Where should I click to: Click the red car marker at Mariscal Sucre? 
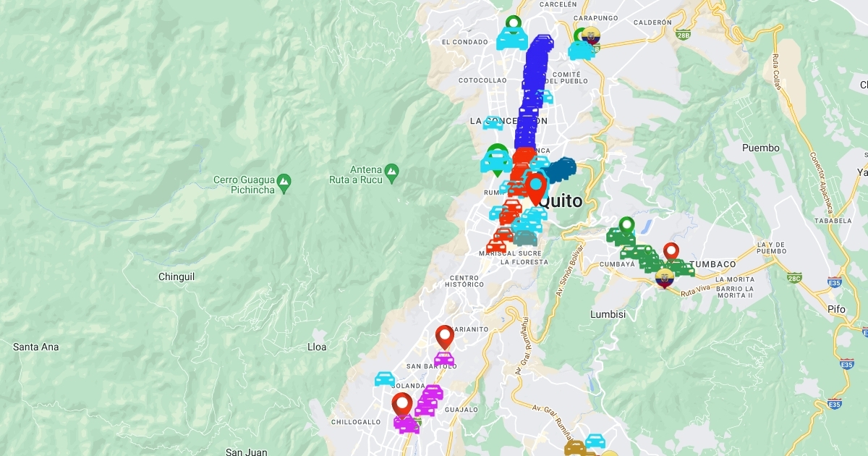coord(496,246)
